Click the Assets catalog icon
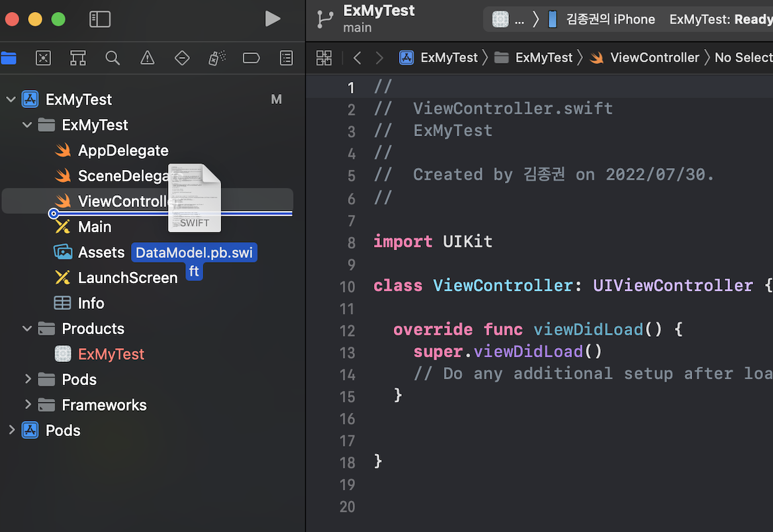 (63, 252)
